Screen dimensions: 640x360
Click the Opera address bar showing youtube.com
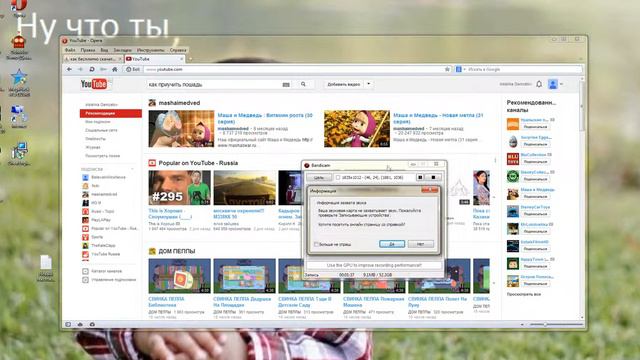click(x=293, y=69)
